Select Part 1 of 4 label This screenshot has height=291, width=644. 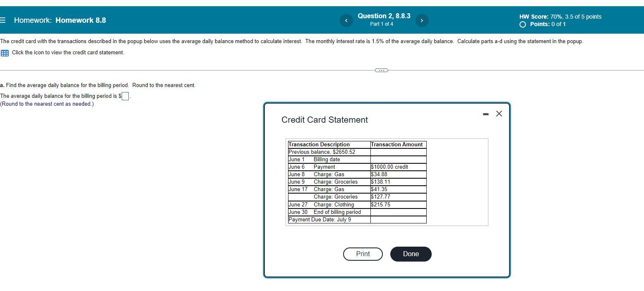pos(381,24)
